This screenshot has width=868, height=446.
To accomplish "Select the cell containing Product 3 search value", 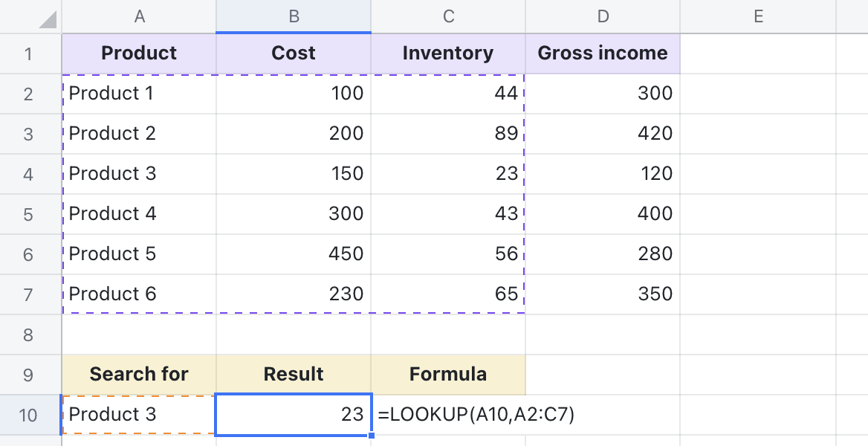I will (x=139, y=414).
